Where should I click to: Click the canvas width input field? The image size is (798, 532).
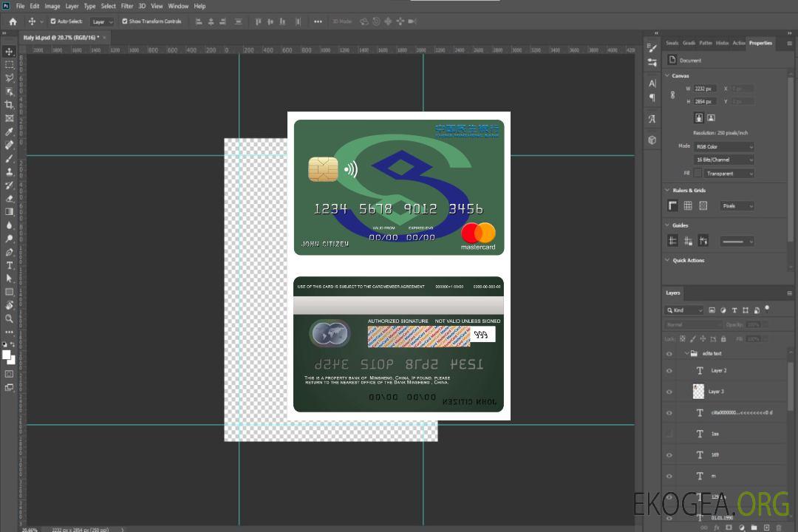pyautogui.click(x=706, y=89)
